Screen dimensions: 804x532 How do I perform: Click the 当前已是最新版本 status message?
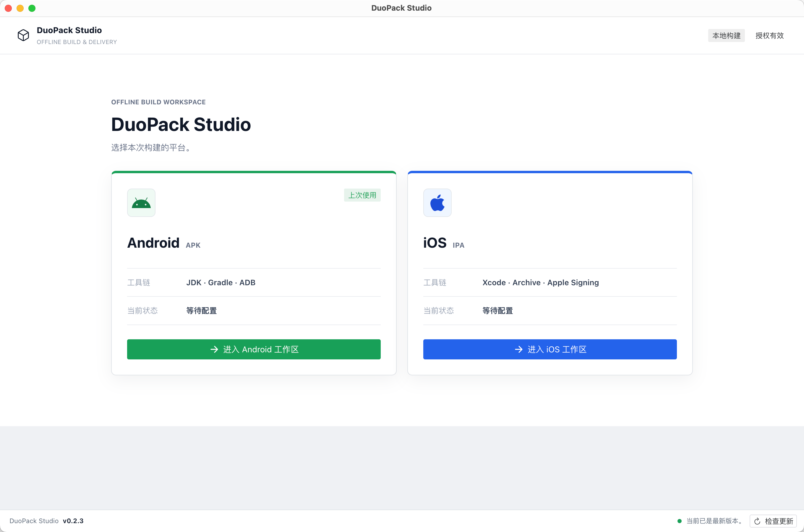[715, 521]
